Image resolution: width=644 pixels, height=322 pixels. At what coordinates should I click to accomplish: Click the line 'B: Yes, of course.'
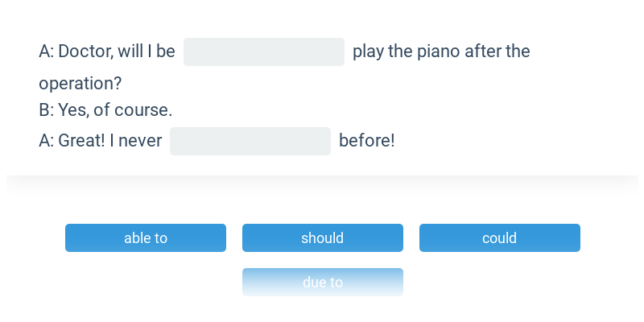pos(105,109)
